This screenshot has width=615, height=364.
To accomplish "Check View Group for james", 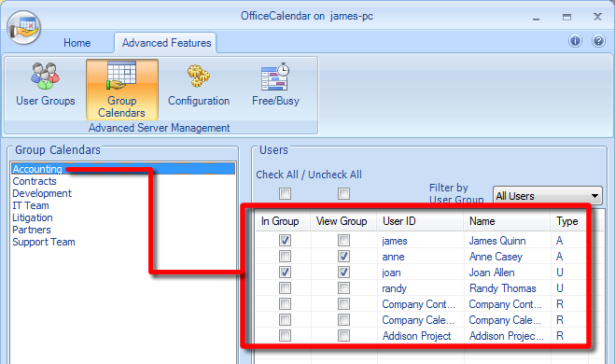I will (x=344, y=241).
